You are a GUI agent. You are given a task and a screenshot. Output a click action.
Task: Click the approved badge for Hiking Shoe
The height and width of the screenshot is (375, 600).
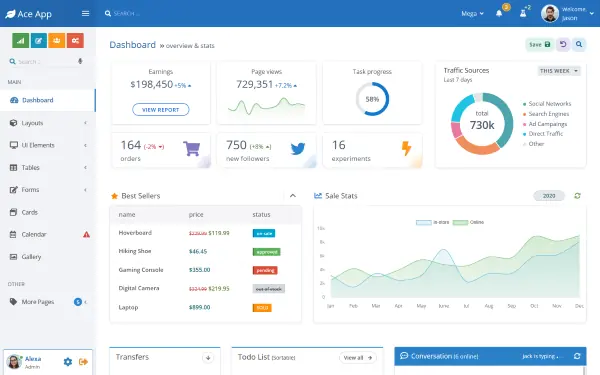coord(266,252)
